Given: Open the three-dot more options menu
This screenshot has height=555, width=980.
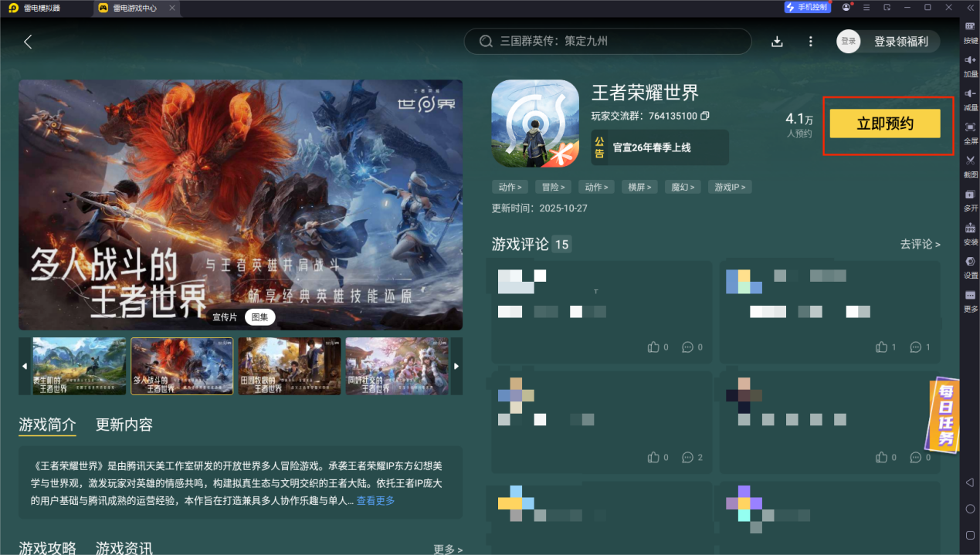Looking at the screenshot, I should coord(810,42).
